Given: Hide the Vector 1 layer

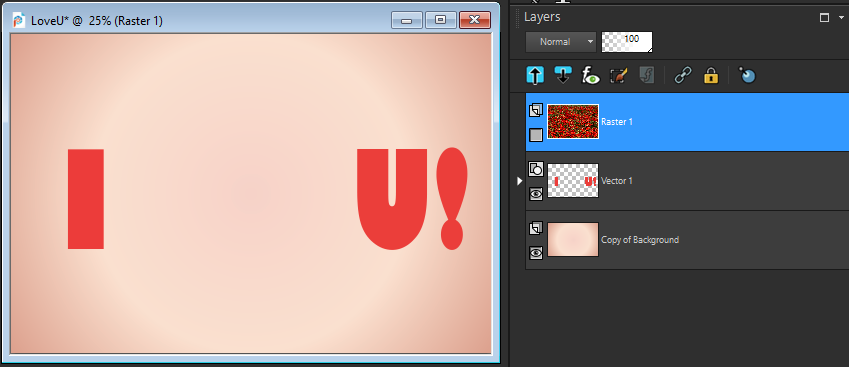Looking at the screenshot, I should pyautogui.click(x=535, y=193).
